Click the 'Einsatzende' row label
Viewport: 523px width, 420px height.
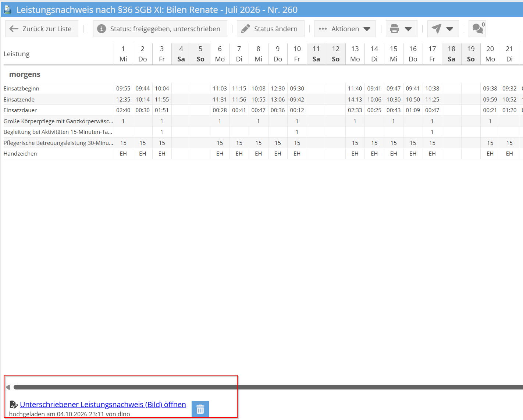pyautogui.click(x=19, y=100)
